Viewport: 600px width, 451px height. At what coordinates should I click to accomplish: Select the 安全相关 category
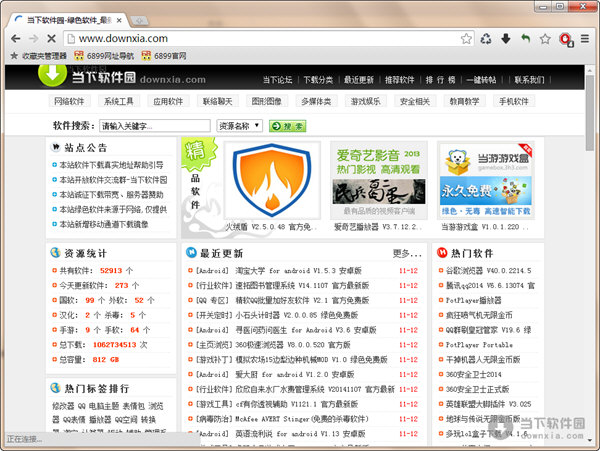tap(415, 101)
